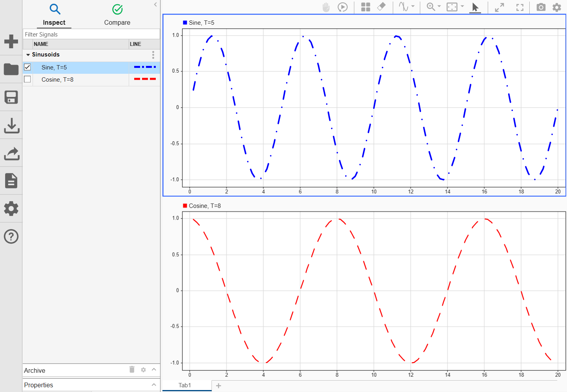Check the Cosine, T=8 signal checkbox
The width and height of the screenshot is (567, 392).
[x=27, y=79]
